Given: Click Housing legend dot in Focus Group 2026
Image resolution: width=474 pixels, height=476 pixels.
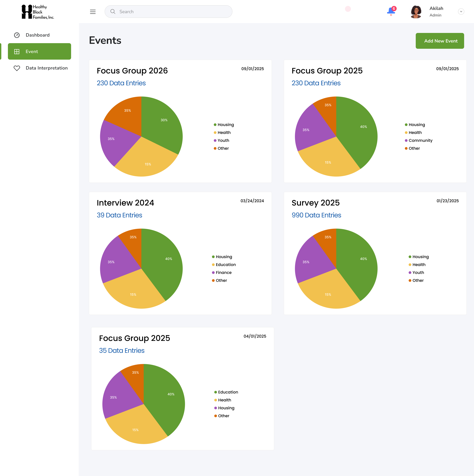Looking at the screenshot, I should tap(215, 125).
